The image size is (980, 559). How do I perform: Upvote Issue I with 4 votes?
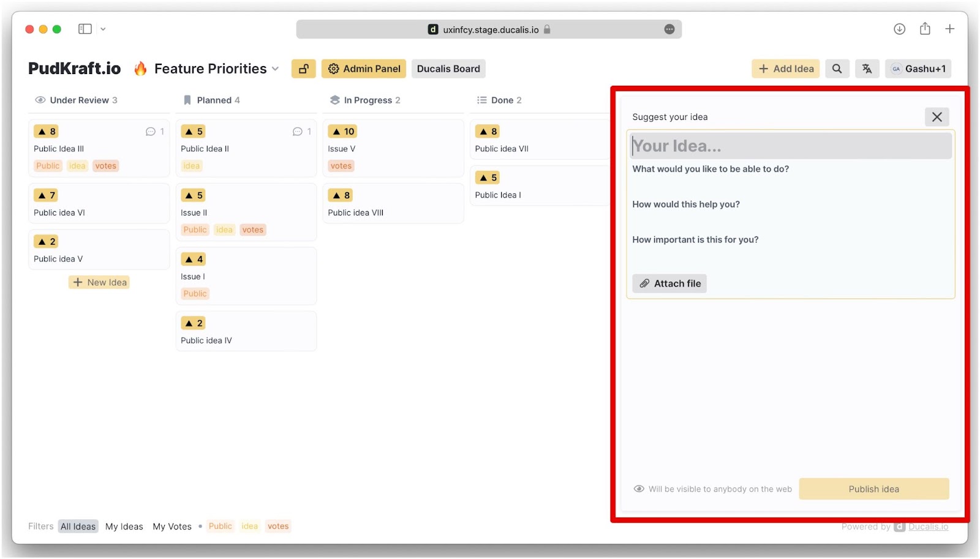(194, 260)
